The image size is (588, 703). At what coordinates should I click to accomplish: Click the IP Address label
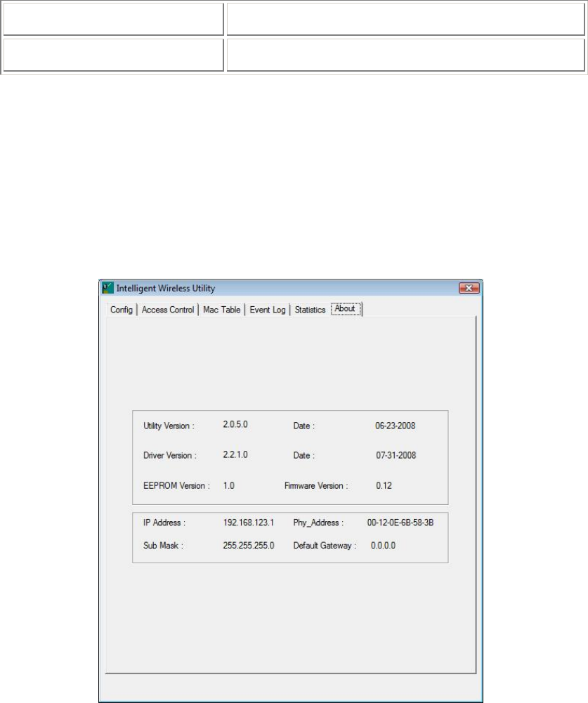pos(164,523)
